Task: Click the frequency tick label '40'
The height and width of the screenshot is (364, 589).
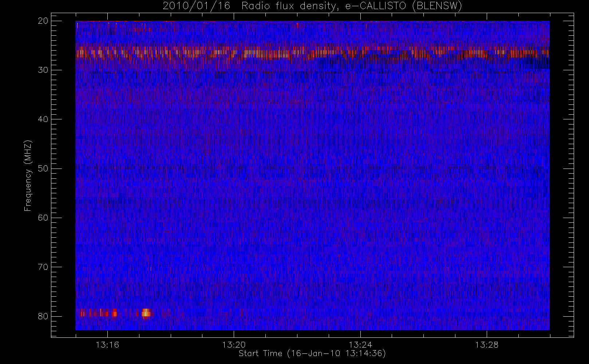Action: (43, 119)
